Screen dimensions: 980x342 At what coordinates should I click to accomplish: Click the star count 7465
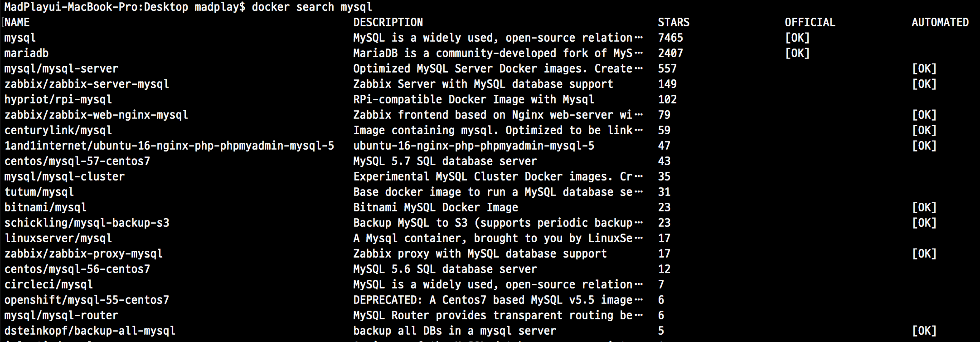coord(670,38)
